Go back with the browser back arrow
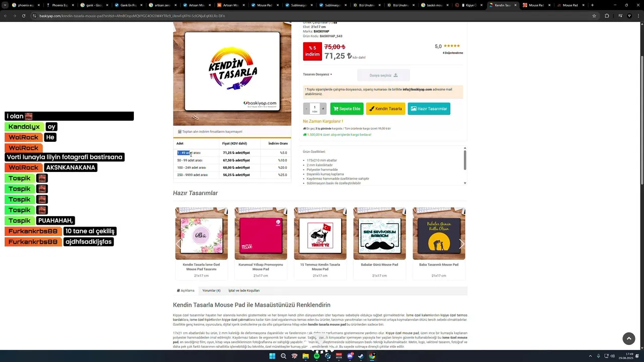Screen dimensions: 644x362 6,16
